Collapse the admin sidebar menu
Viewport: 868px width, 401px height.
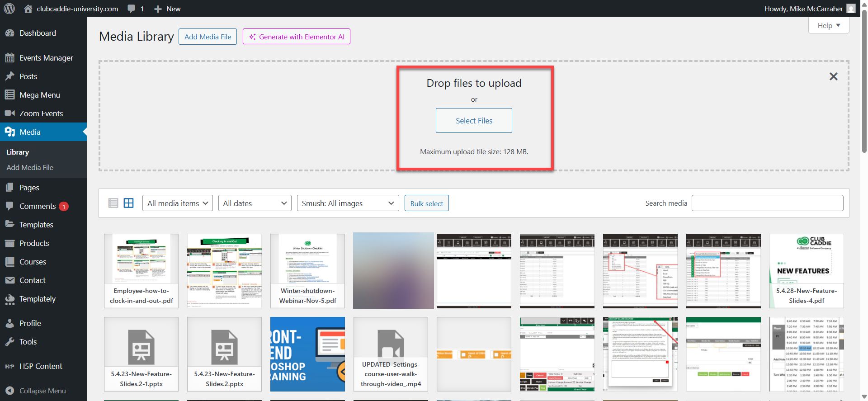pyautogui.click(x=42, y=391)
